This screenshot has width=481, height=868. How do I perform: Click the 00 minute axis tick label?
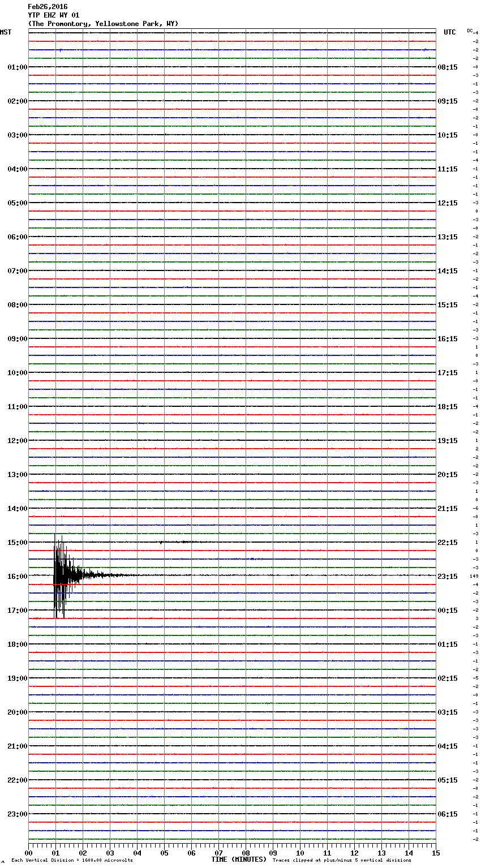(x=29, y=853)
